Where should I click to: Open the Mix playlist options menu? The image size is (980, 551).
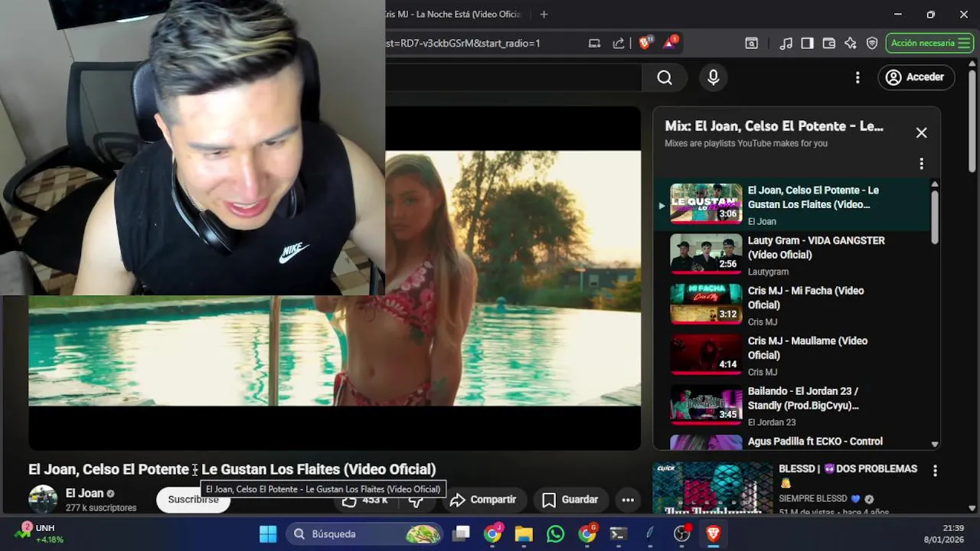click(921, 164)
